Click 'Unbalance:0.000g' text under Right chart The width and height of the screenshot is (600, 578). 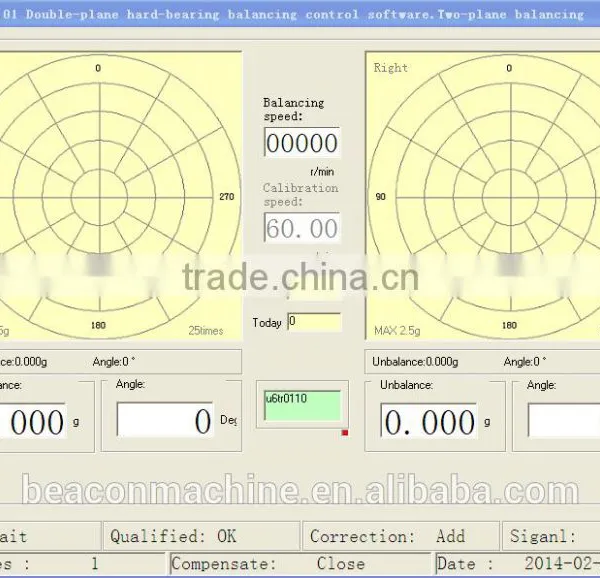[x=415, y=361]
